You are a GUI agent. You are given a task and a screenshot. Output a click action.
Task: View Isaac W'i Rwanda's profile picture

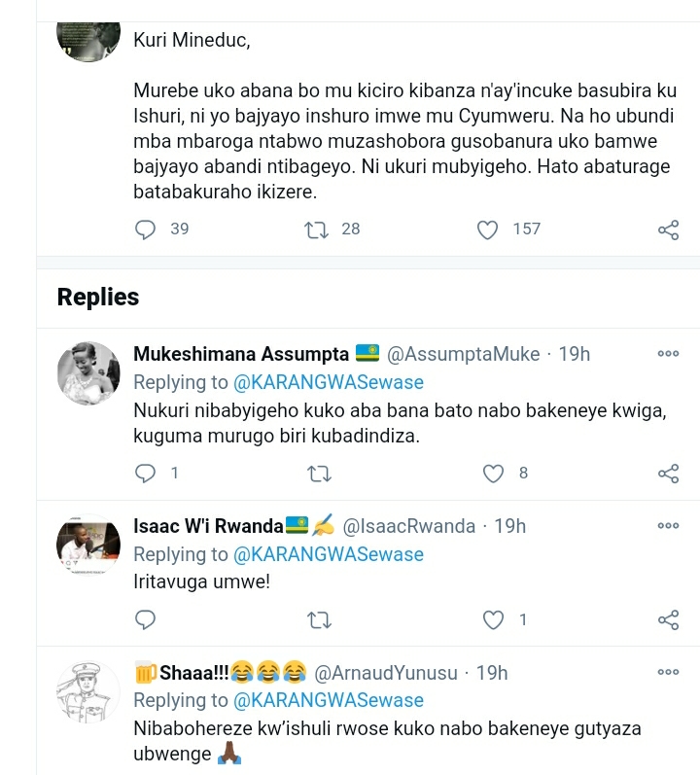[x=88, y=546]
